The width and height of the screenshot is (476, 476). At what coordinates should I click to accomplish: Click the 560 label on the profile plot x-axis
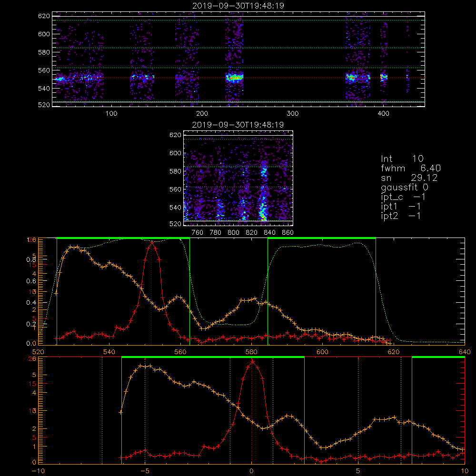point(180,352)
